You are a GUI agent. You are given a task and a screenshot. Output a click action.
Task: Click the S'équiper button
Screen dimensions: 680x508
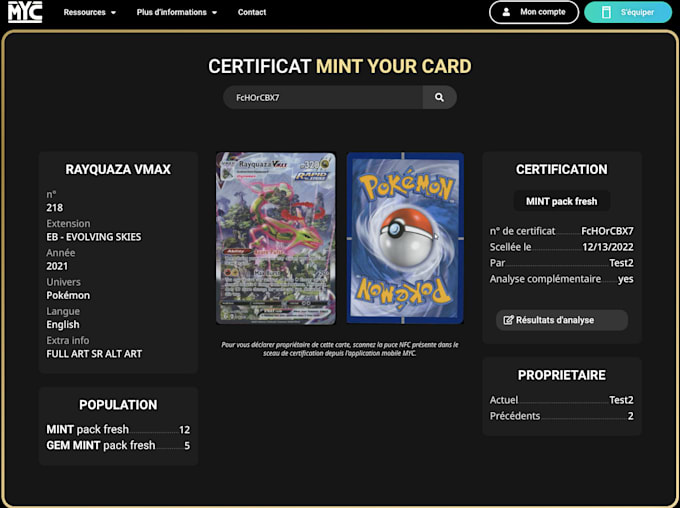[628, 12]
